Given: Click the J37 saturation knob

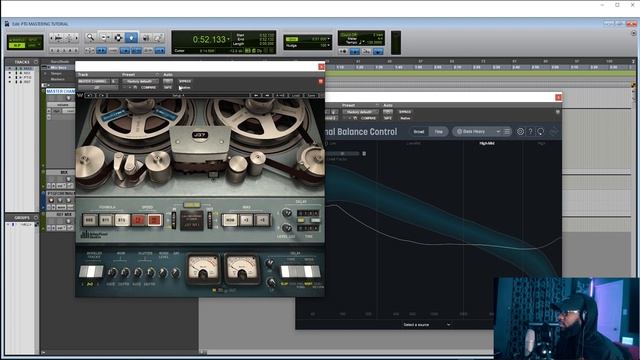Looking at the screenshot, I should click(x=176, y=273).
